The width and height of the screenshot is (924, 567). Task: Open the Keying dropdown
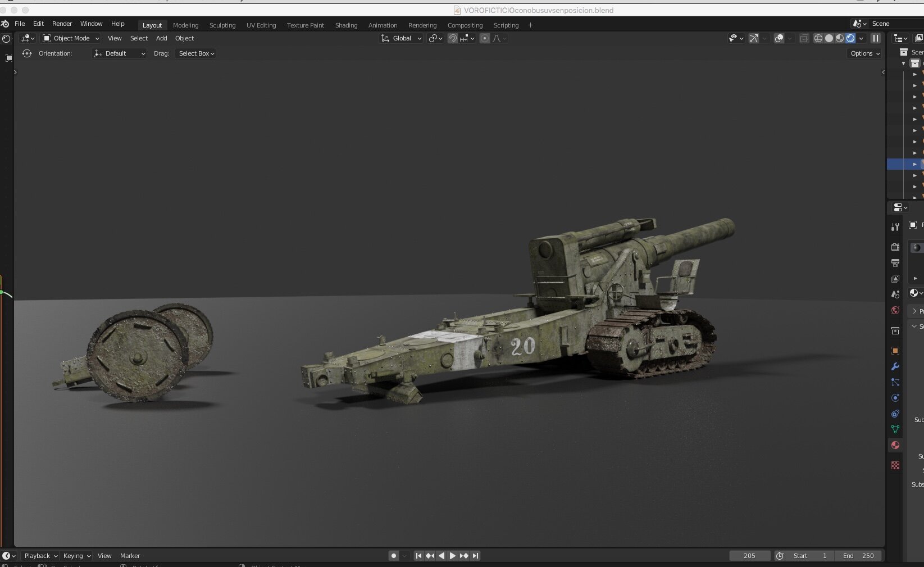point(76,556)
